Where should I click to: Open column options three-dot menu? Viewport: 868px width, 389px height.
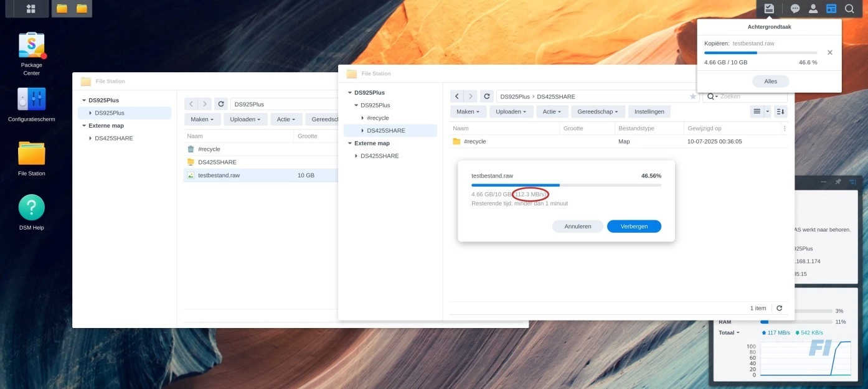tap(785, 128)
